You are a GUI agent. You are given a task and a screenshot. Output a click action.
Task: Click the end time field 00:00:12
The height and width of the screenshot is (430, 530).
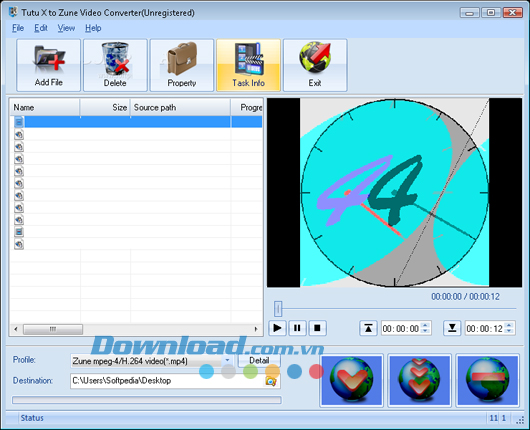click(484, 328)
